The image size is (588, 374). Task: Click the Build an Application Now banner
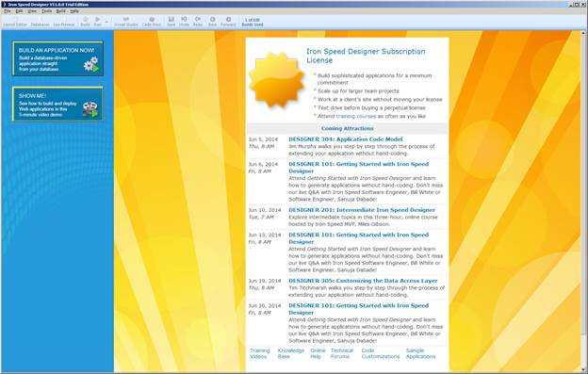point(57,58)
